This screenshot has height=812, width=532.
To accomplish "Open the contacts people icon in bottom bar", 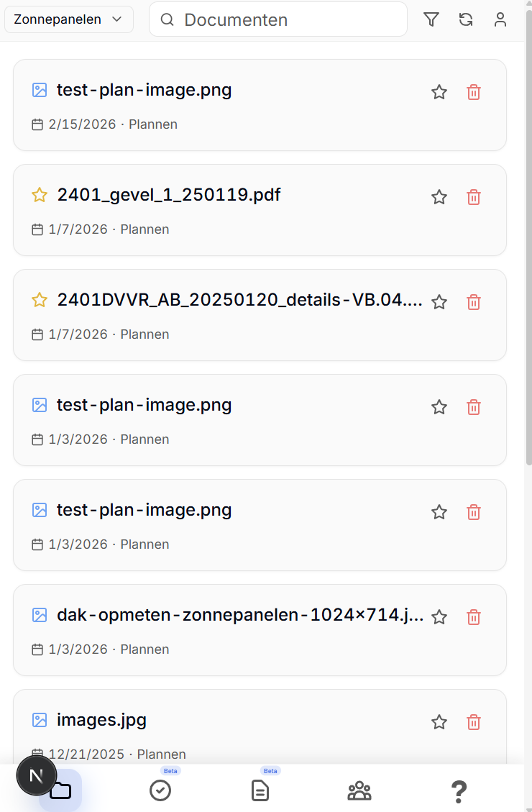I will click(359, 790).
